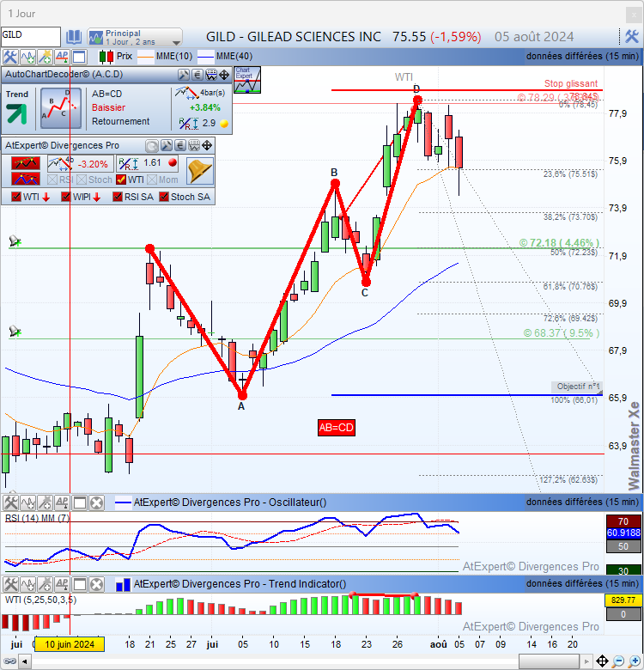Viewport: 644px width, 670px height.
Task: Click the red AB=CD pattern label
Action: pyautogui.click(x=337, y=428)
